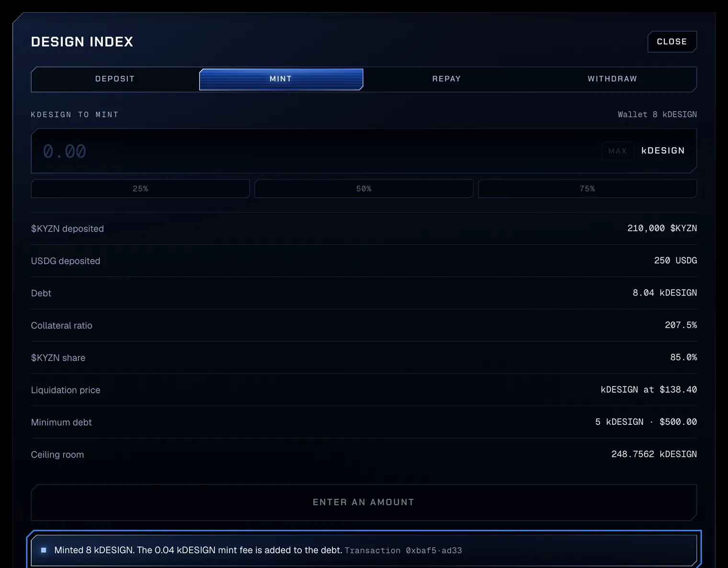Click the 210,000 $KYZN value
Viewport: 728px width, 568px height.
pyautogui.click(x=662, y=228)
